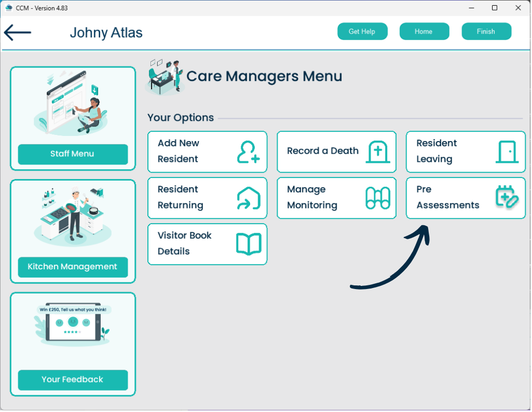Click the binoculars icon on Manage Monitoring
Screen dimensions: 532x412
(x=377, y=198)
